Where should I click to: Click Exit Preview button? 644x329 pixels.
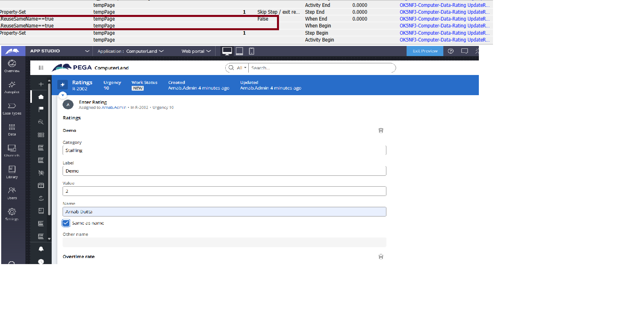tap(425, 51)
